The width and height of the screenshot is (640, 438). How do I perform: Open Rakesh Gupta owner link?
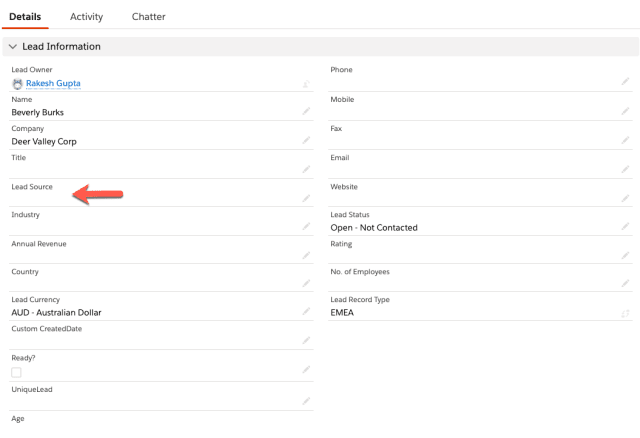pos(53,84)
